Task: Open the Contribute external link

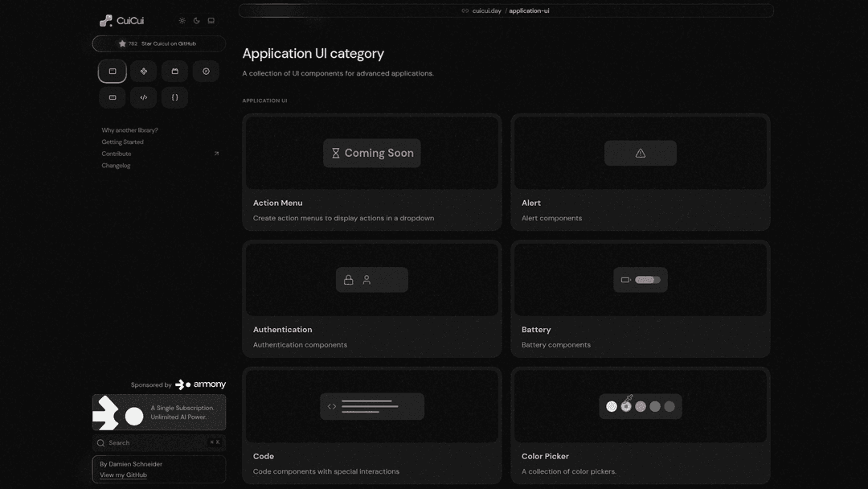Action: point(117,154)
